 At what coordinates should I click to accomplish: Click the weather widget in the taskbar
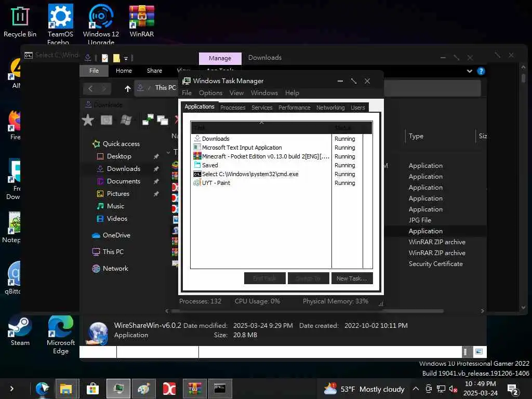pos(364,389)
